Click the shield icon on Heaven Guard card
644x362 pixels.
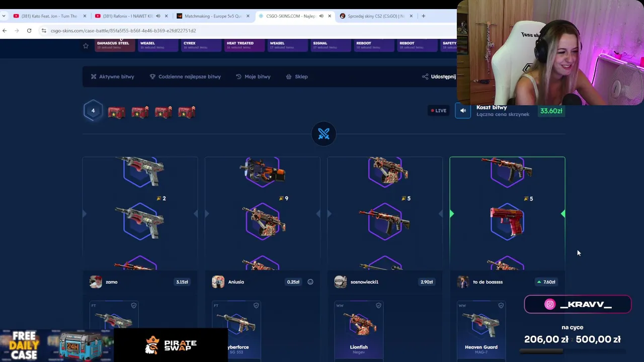[x=501, y=305]
